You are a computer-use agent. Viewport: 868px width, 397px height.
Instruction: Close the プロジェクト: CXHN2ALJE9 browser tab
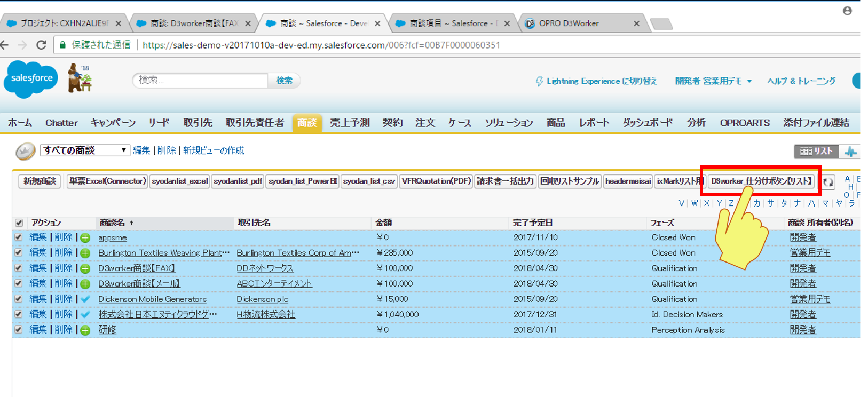(x=119, y=23)
